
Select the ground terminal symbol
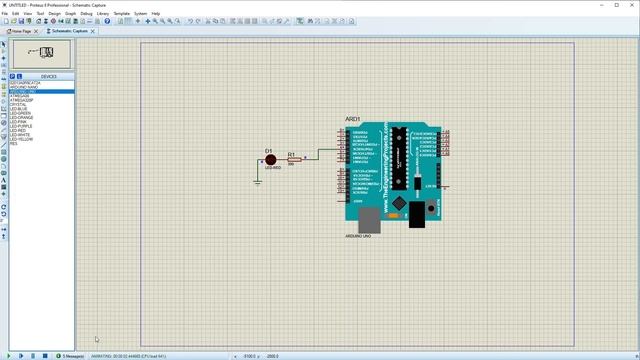(x=257, y=182)
